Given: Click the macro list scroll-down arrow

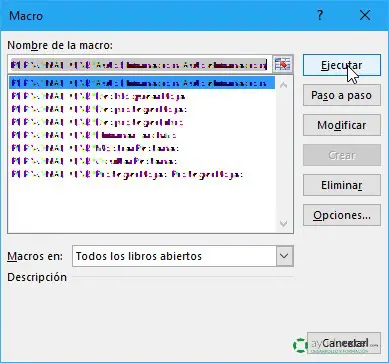Looking at the screenshot, I should click(284, 223).
